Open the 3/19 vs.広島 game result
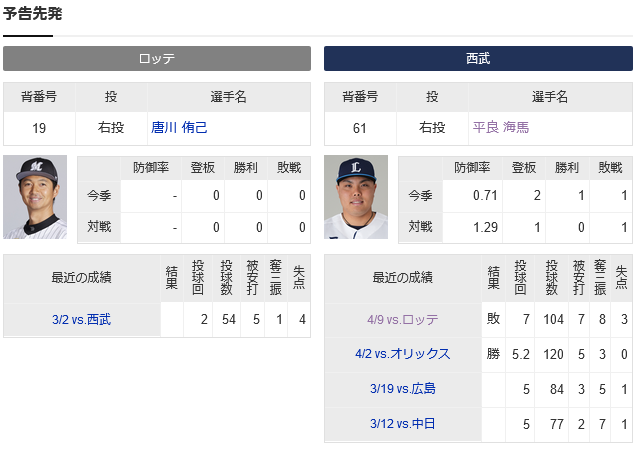This screenshot has height=463, width=640. [x=403, y=388]
